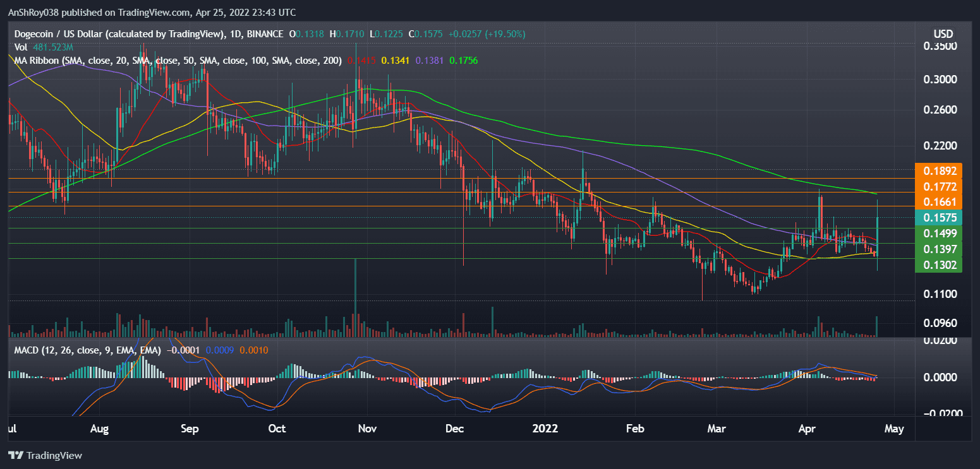Screen dimensions: 980x469
Task: Click May on the time axis
Action: [x=894, y=429]
